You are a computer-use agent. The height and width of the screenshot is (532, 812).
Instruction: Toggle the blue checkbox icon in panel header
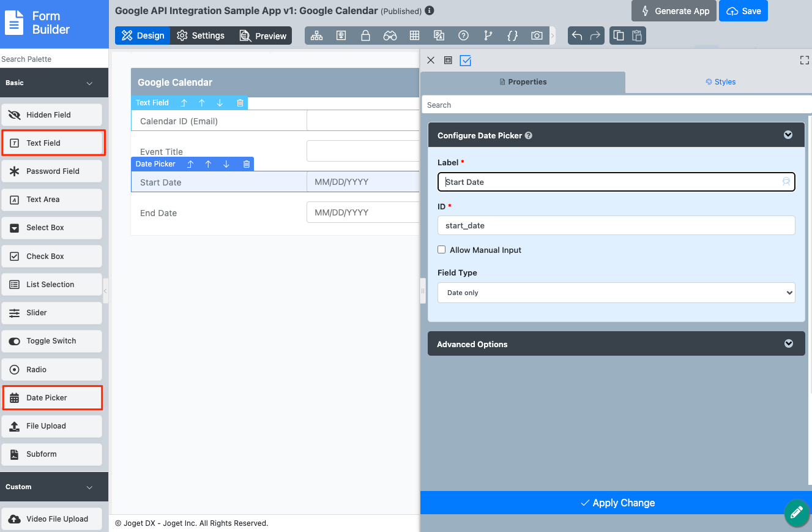466,60
